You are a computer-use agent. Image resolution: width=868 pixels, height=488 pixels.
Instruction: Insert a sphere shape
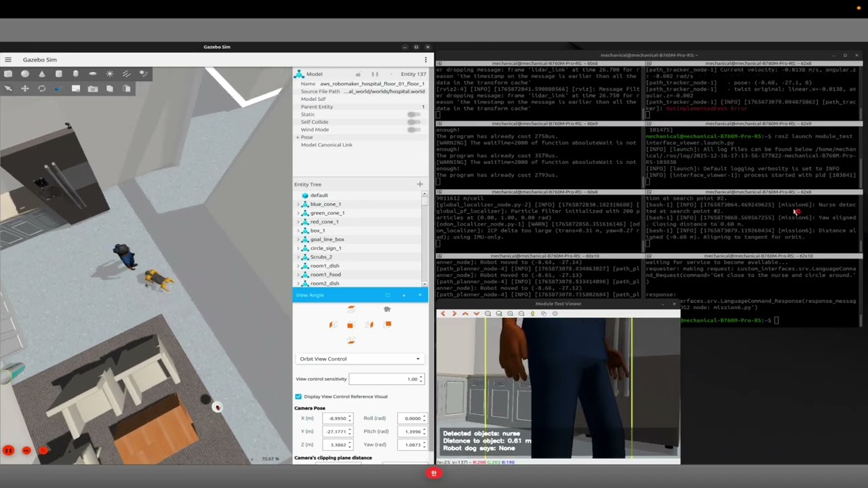point(25,73)
